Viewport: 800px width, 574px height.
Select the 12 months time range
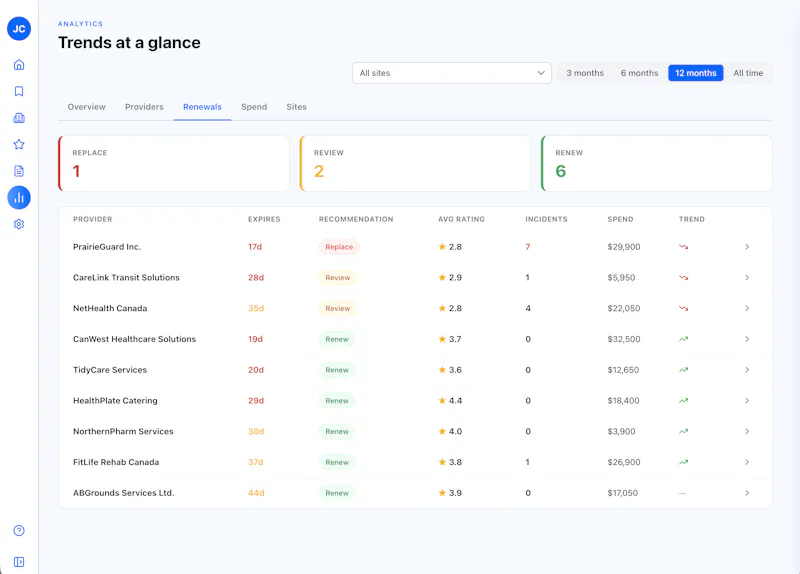696,73
